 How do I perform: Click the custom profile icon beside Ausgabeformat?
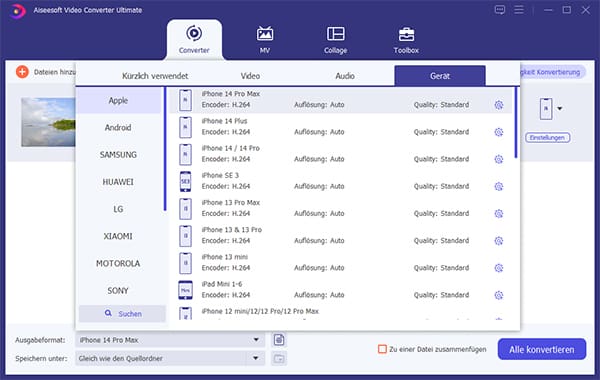click(279, 339)
